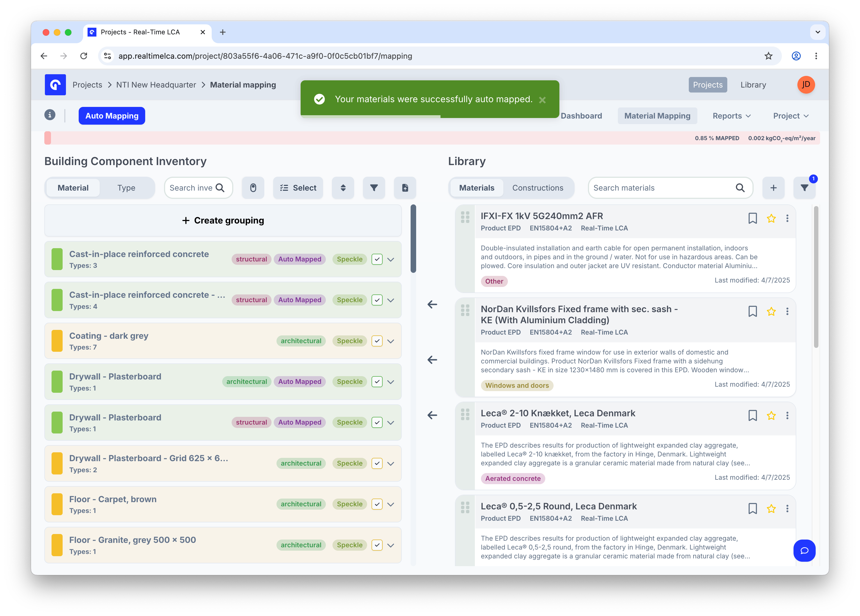Select the Material Mapping tab

[657, 115]
